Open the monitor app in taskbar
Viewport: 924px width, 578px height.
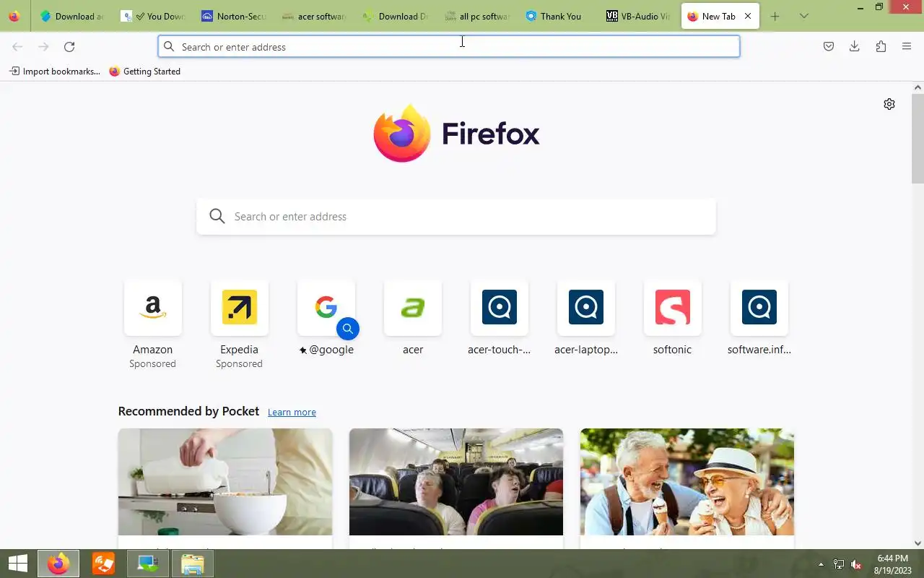(148, 564)
